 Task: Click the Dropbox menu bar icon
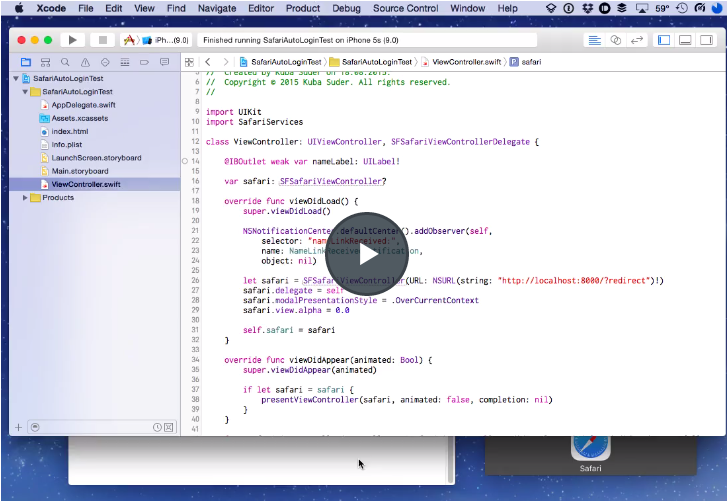[588, 8]
